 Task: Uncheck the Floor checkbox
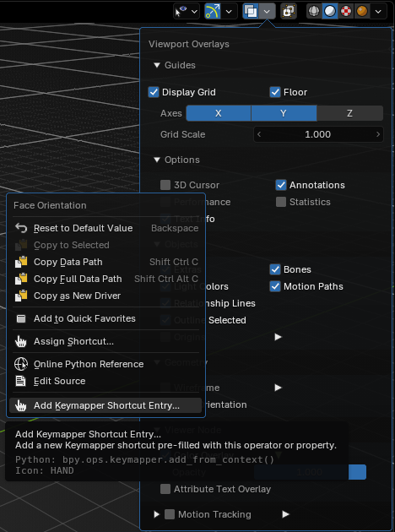[275, 92]
